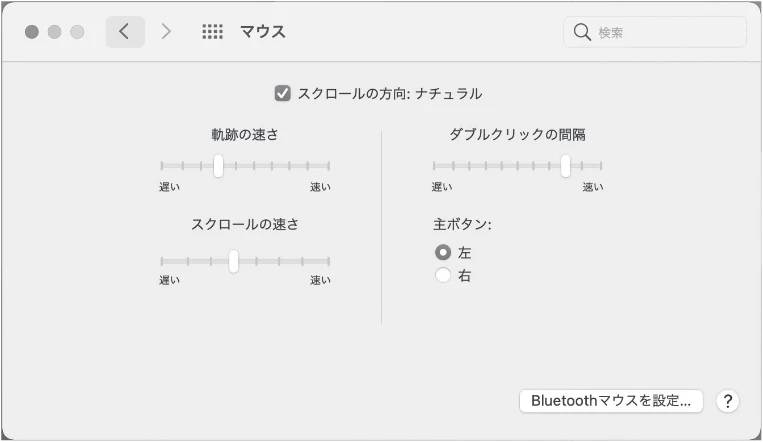Select the 右 primary button radio

(x=442, y=275)
